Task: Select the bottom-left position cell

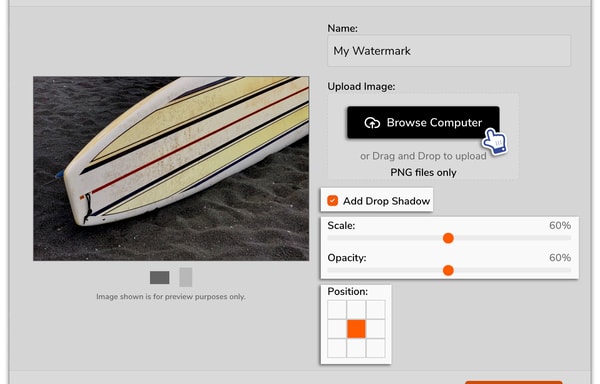Action: (x=337, y=348)
